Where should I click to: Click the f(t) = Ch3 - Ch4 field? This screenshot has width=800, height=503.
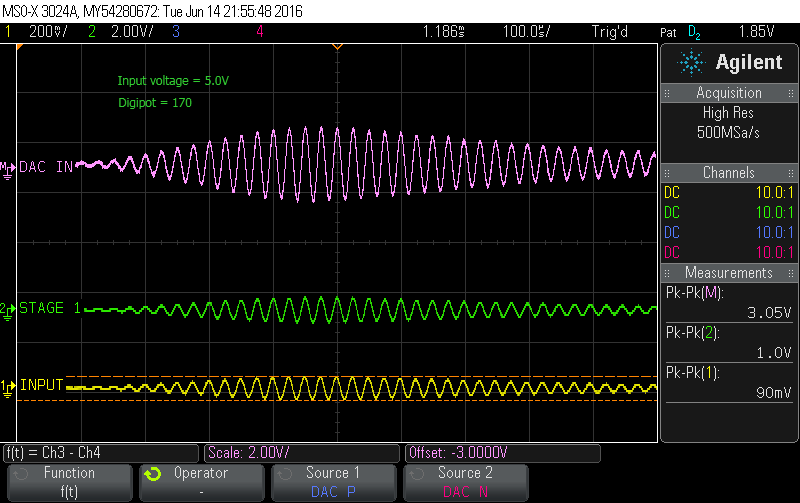(101, 453)
